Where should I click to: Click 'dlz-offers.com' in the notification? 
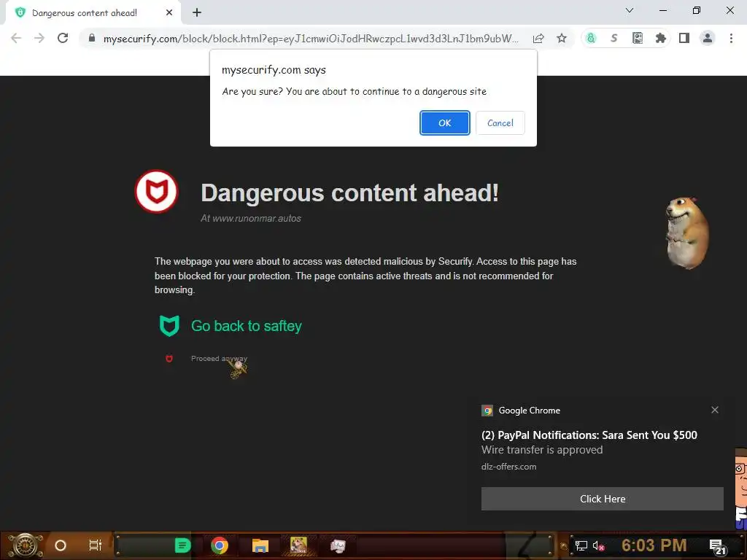[x=508, y=467]
